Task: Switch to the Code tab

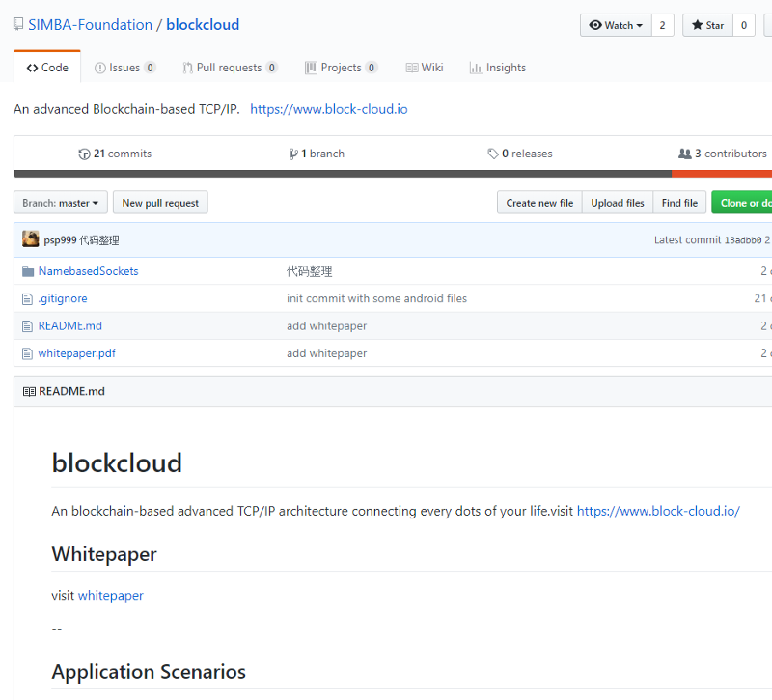Action: [x=47, y=67]
